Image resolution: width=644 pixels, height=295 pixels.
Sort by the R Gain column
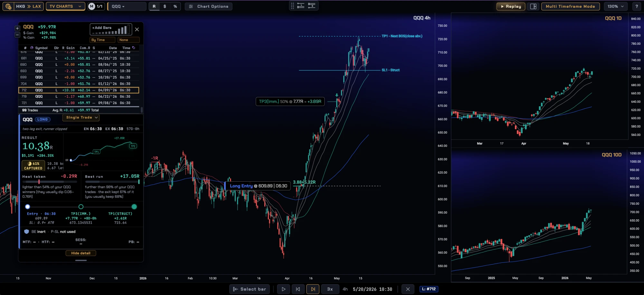coord(68,48)
